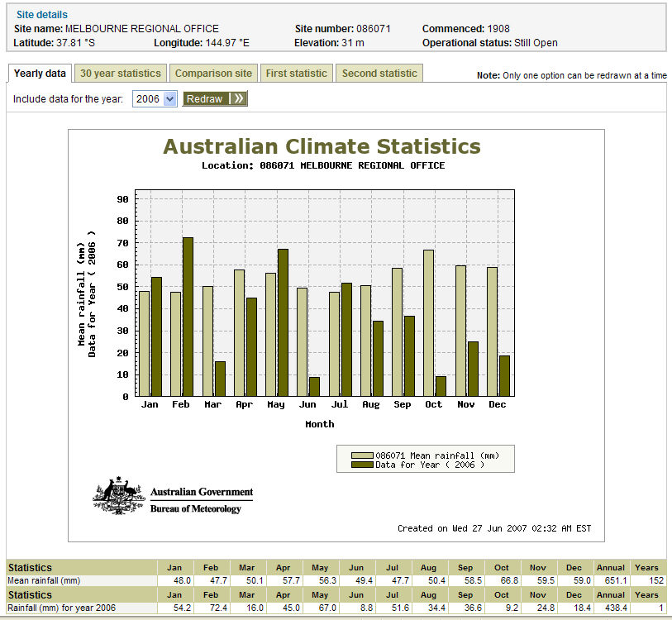Open the First statistic tab

[x=297, y=74]
